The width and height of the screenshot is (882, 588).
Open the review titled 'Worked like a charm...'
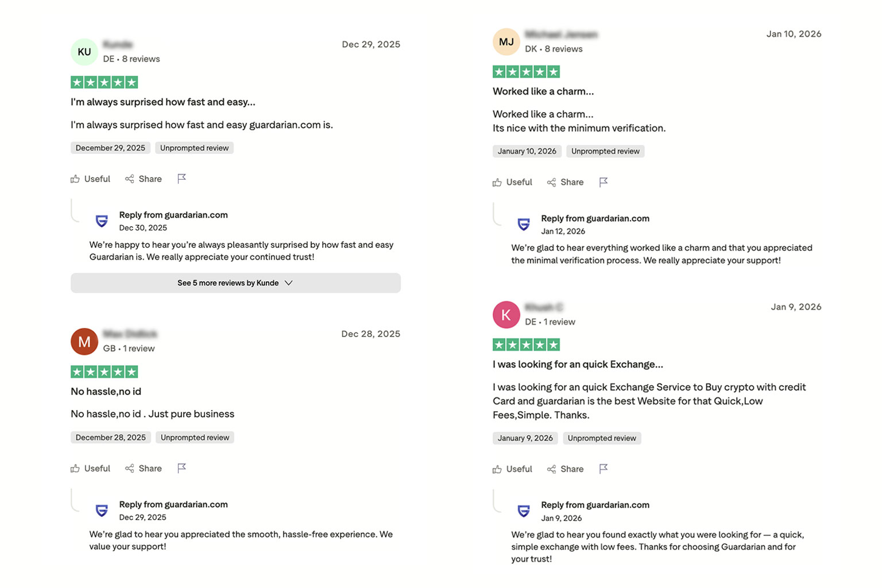(x=543, y=91)
